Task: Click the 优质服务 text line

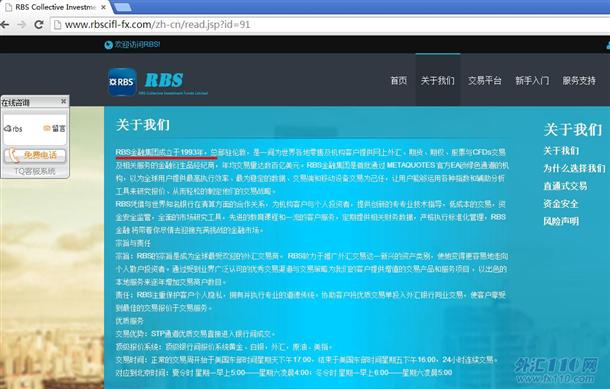Action: (x=130, y=321)
